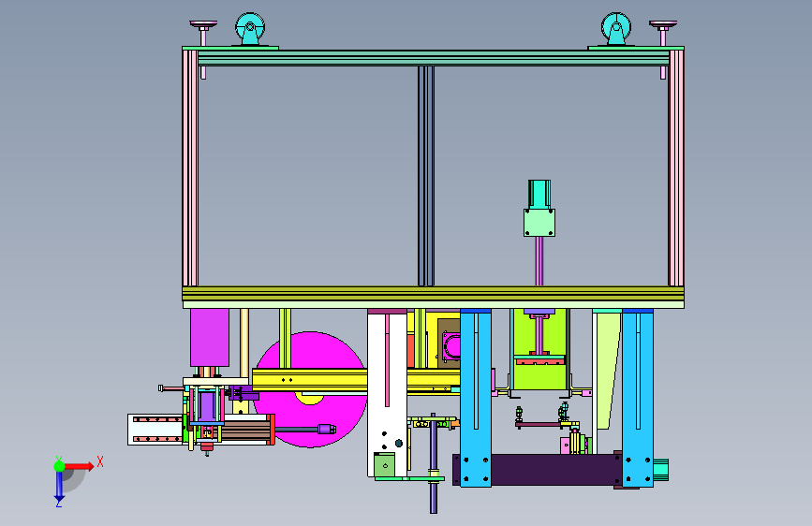812x526 pixels.
Task: Select the left pink frame upright
Action: coord(190,168)
